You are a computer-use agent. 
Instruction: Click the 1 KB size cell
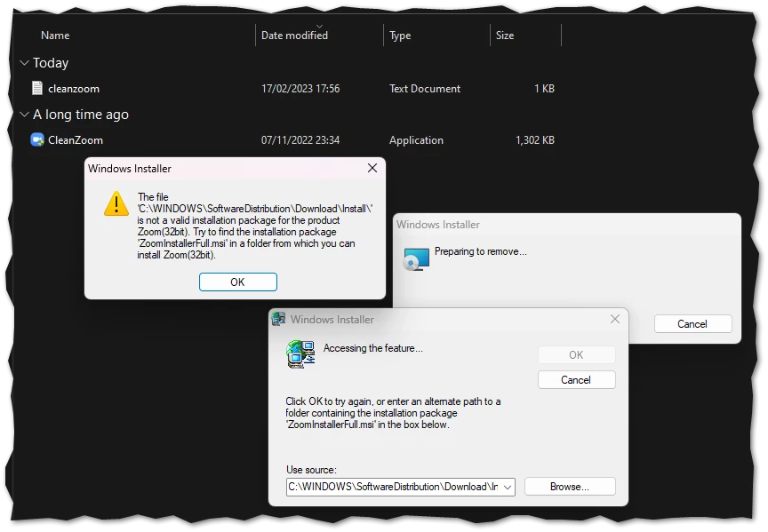[x=544, y=89]
